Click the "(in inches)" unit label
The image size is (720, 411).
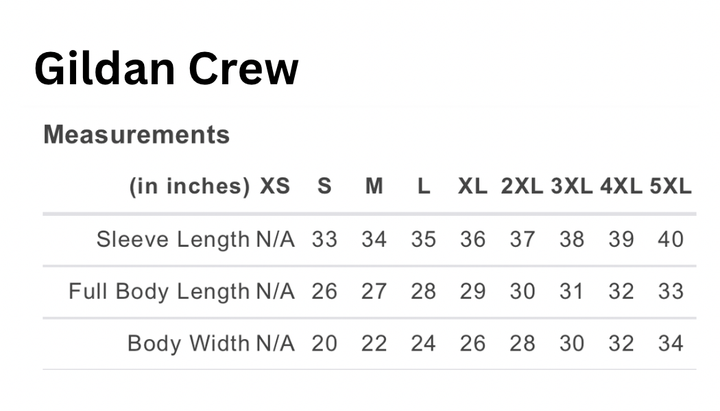pos(189,187)
